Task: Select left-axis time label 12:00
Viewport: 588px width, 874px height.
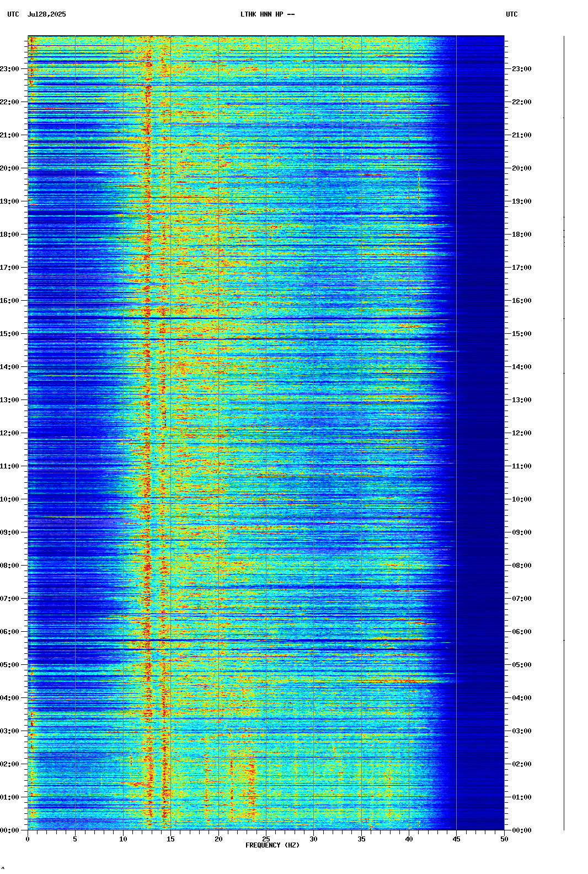Action: click(x=10, y=433)
